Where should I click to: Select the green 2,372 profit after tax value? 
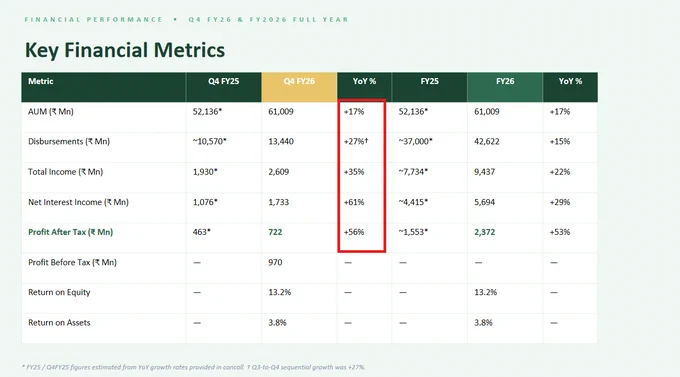484,232
